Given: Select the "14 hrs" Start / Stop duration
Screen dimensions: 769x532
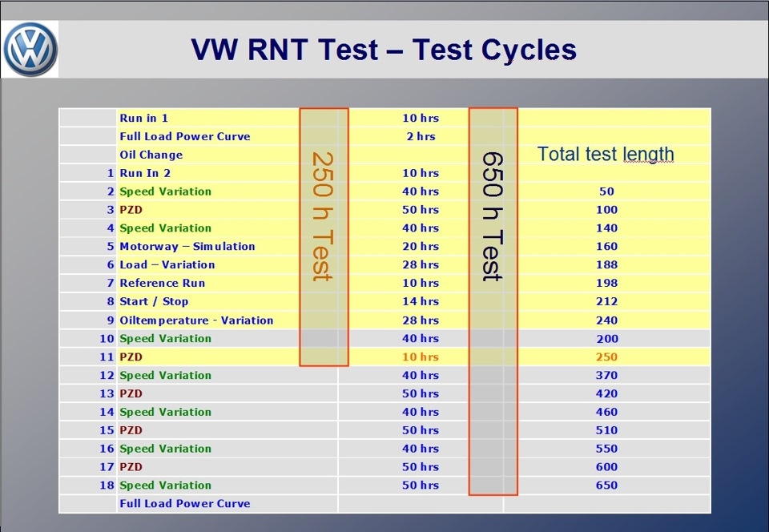Looking at the screenshot, I should [x=421, y=301].
